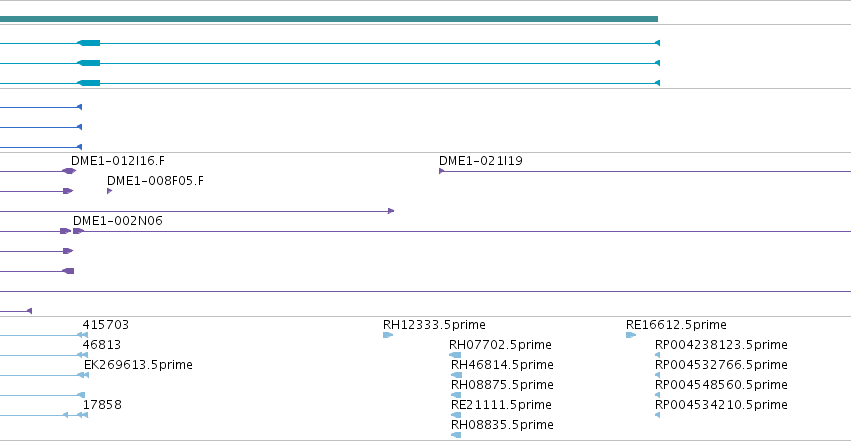Click the RH07702.5prime arrow glyph

coord(455,355)
